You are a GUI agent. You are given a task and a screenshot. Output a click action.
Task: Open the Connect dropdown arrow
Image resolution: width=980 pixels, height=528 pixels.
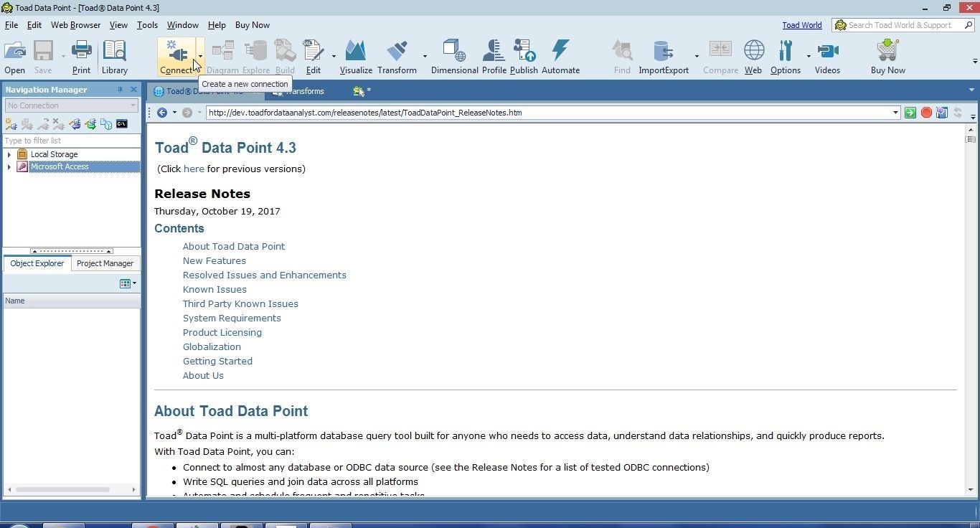pos(200,57)
